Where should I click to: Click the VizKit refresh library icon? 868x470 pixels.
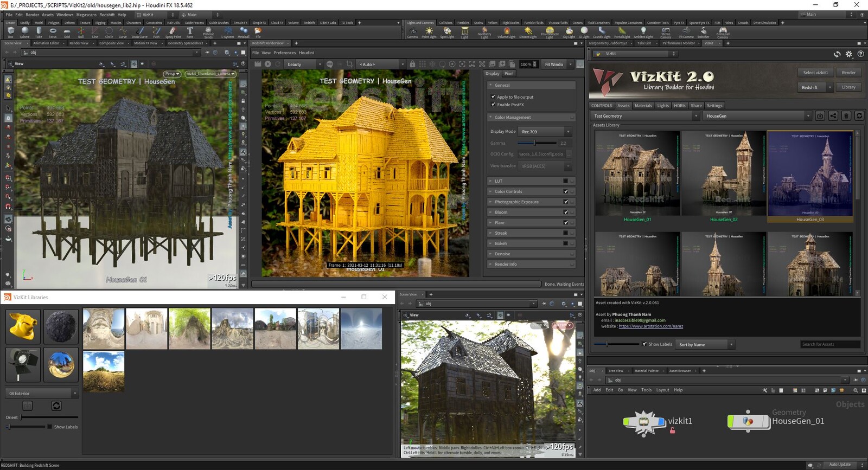859,115
